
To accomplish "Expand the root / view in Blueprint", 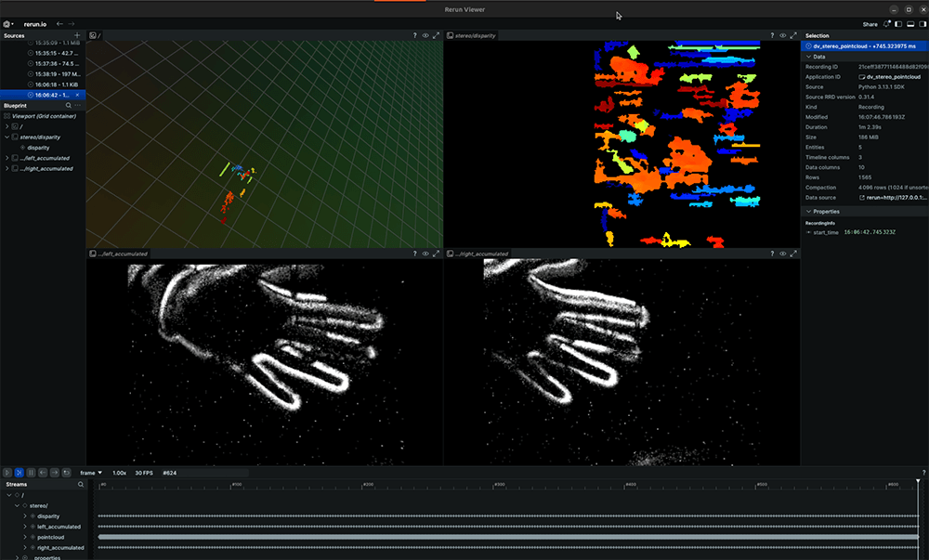I will click(x=7, y=126).
